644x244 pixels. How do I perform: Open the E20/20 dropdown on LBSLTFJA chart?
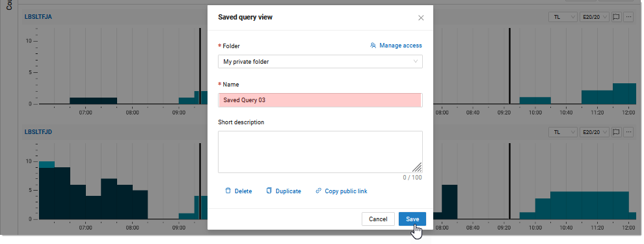[x=594, y=17]
